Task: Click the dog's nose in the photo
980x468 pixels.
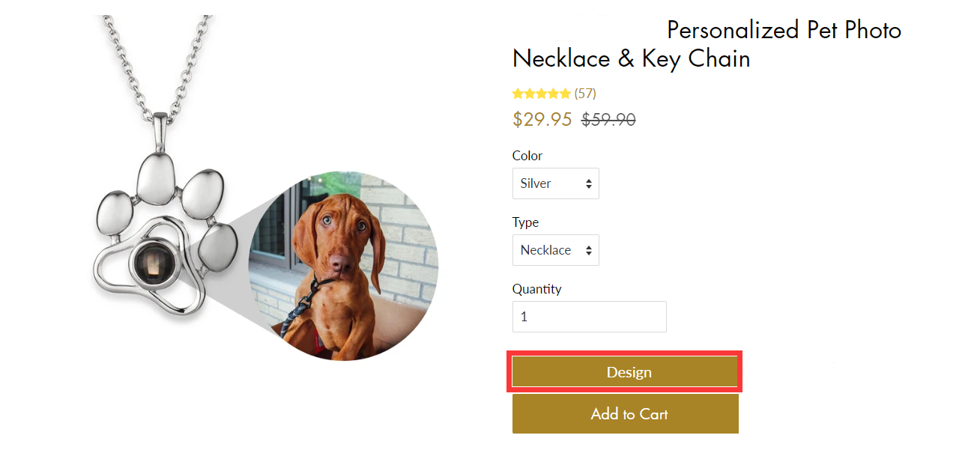Action: [342, 263]
